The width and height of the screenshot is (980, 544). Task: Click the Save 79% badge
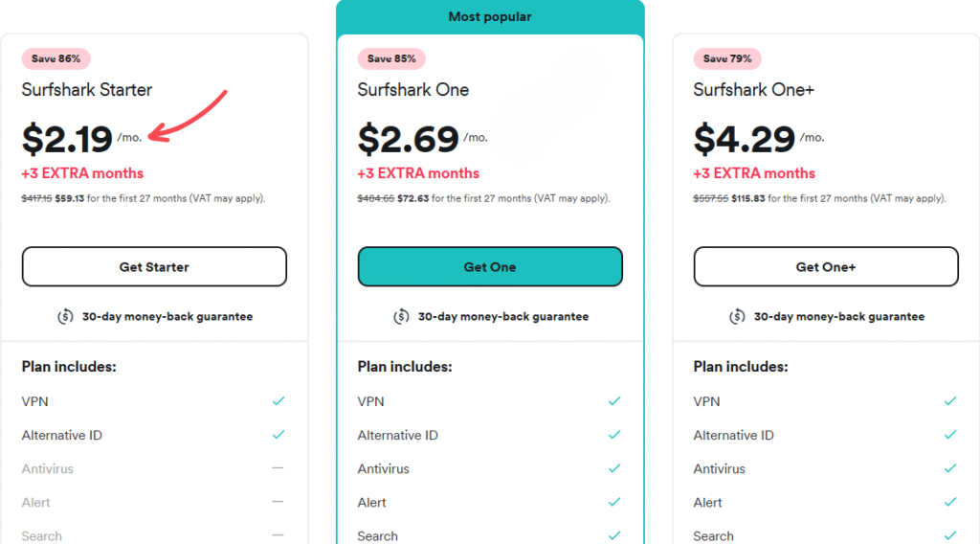click(727, 58)
